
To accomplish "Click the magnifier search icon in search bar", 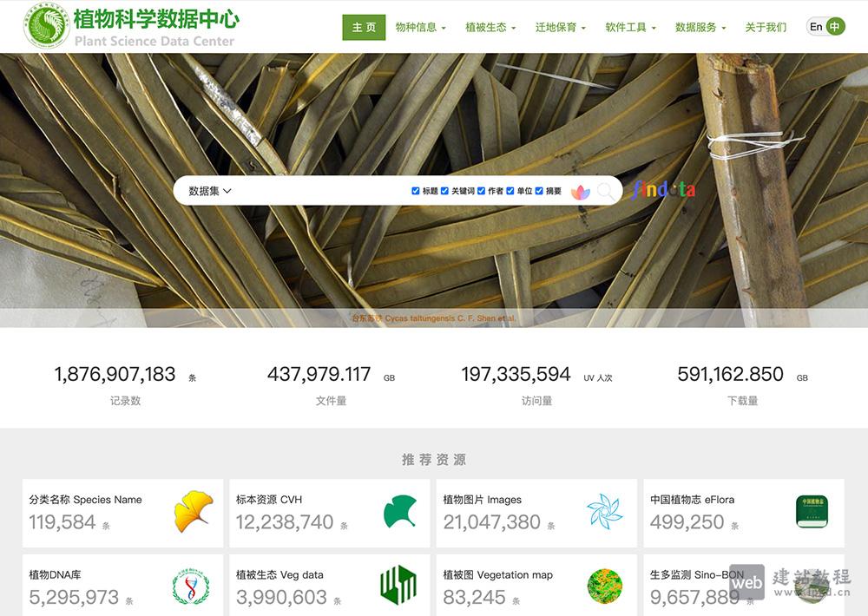I will pos(606,191).
